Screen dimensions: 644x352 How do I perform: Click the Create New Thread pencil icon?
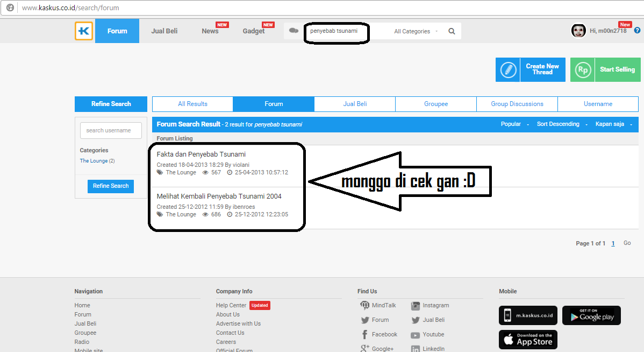coord(507,70)
